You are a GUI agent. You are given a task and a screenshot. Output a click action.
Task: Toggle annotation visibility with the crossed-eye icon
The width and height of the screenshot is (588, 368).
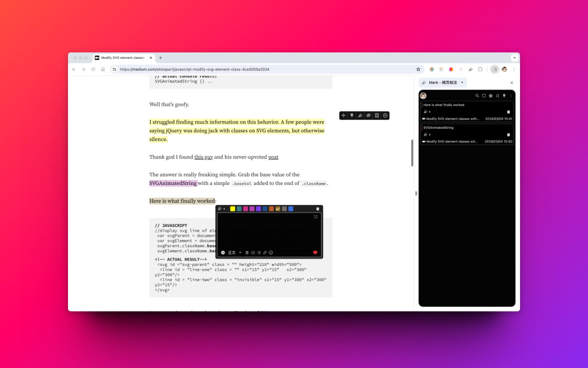click(x=368, y=115)
